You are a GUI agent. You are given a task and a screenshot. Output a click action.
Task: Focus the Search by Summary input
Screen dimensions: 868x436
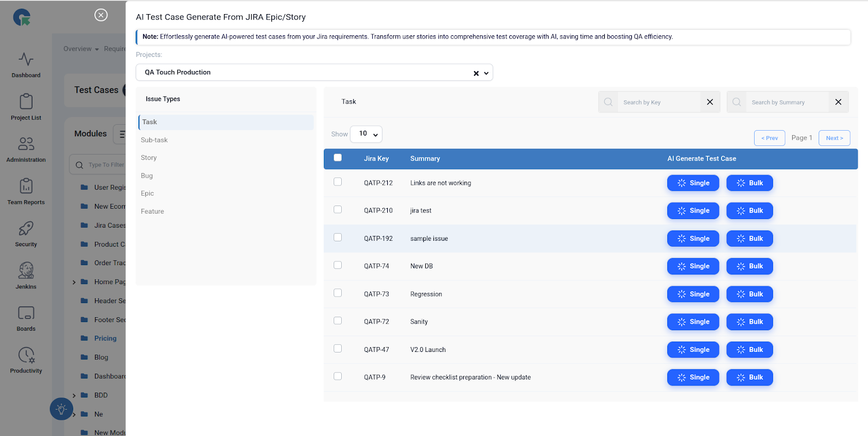[x=788, y=102]
